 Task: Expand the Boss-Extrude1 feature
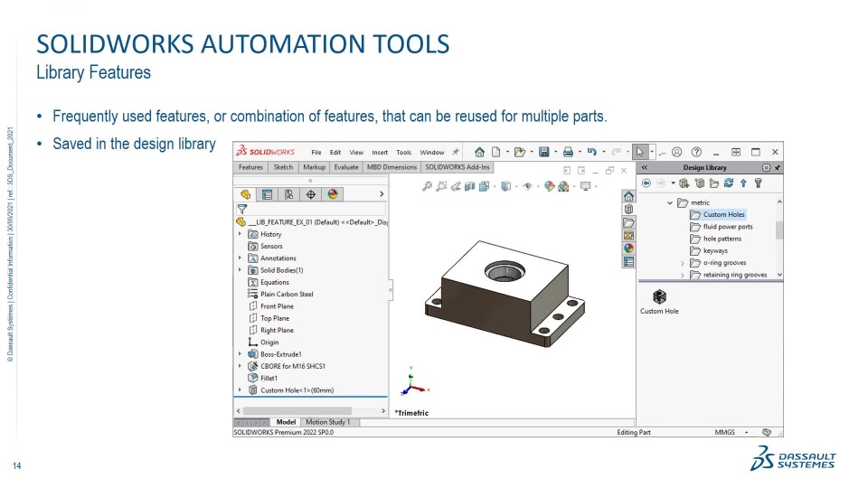pos(240,354)
